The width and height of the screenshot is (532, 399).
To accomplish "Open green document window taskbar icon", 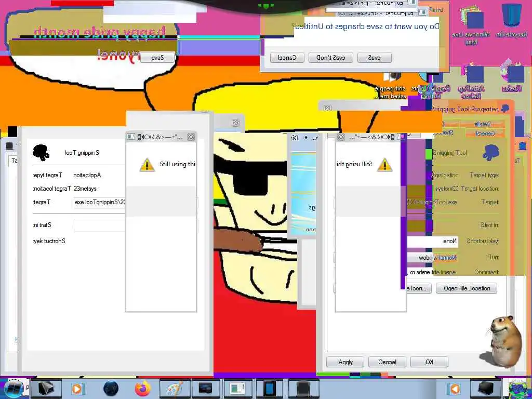I will [x=237, y=389].
